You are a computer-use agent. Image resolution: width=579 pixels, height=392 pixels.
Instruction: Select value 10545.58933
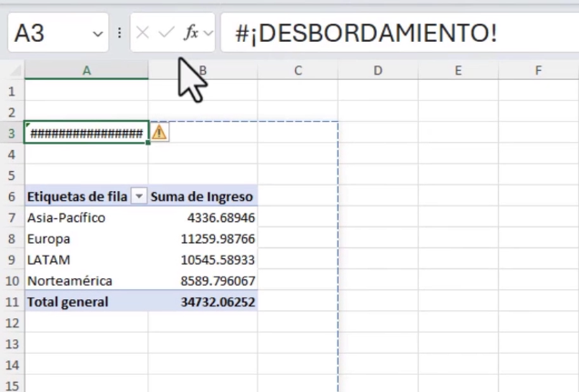tap(203, 259)
